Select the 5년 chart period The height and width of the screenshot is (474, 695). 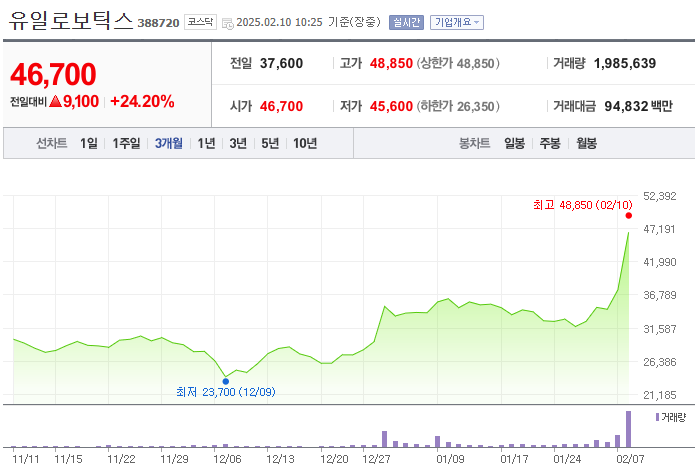tap(270, 143)
